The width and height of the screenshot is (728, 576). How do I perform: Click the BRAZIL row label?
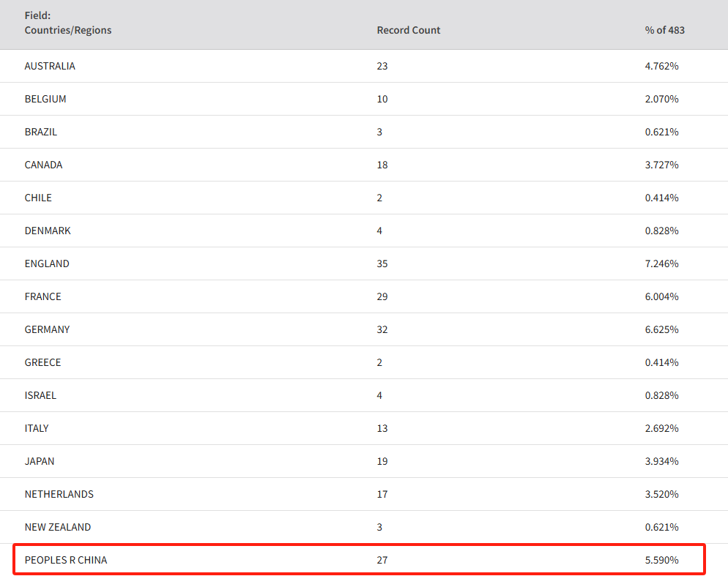(x=41, y=132)
